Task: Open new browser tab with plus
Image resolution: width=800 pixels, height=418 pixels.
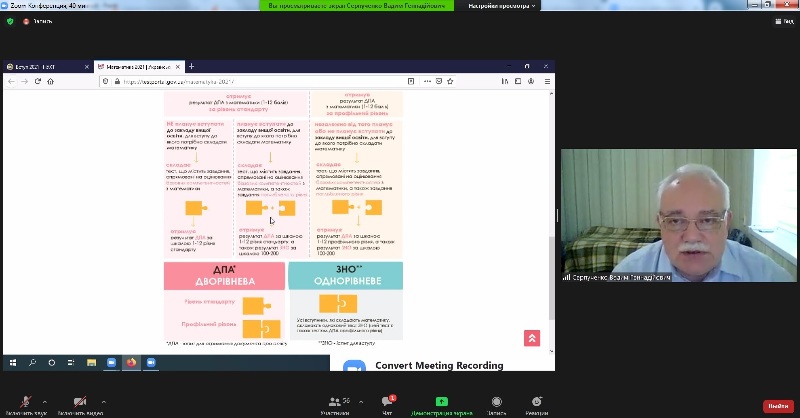Action: (191, 67)
